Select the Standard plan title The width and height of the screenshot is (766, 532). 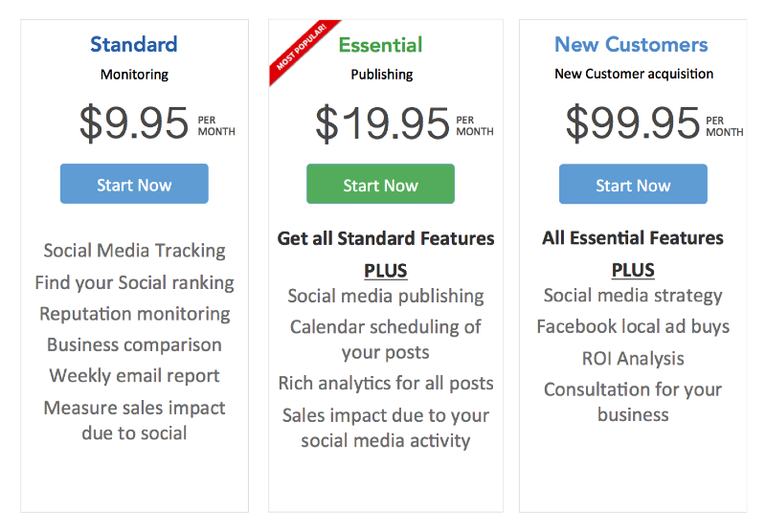134,44
